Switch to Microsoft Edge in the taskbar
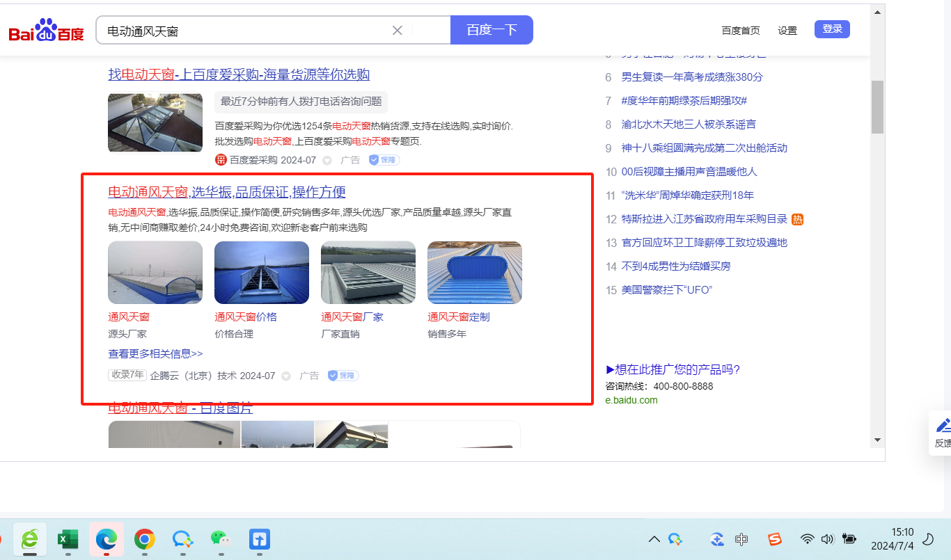The image size is (951, 560). 106,539
